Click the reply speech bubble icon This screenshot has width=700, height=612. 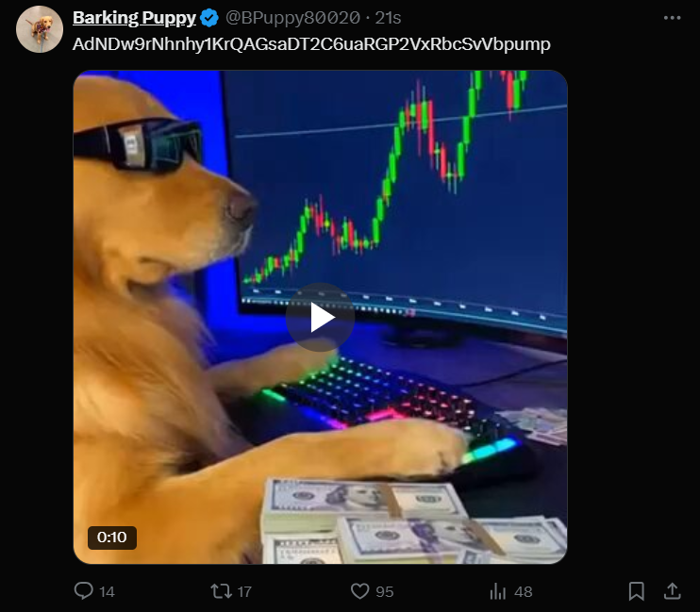[x=83, y=591]
